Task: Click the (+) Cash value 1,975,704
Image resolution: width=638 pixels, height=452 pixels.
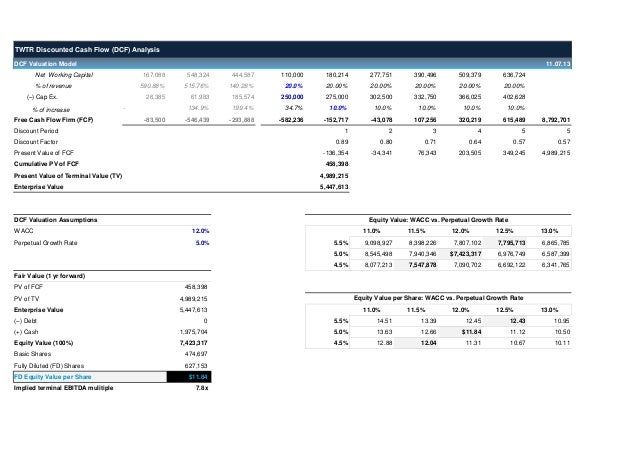Action: [x=194, y=332]
